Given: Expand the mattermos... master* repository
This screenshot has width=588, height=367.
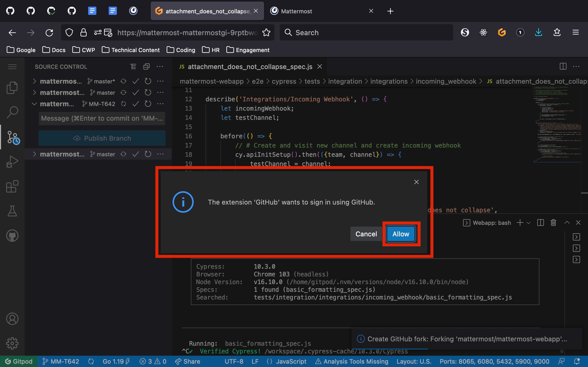Looking at the screenshot, I should click(35, 81).
